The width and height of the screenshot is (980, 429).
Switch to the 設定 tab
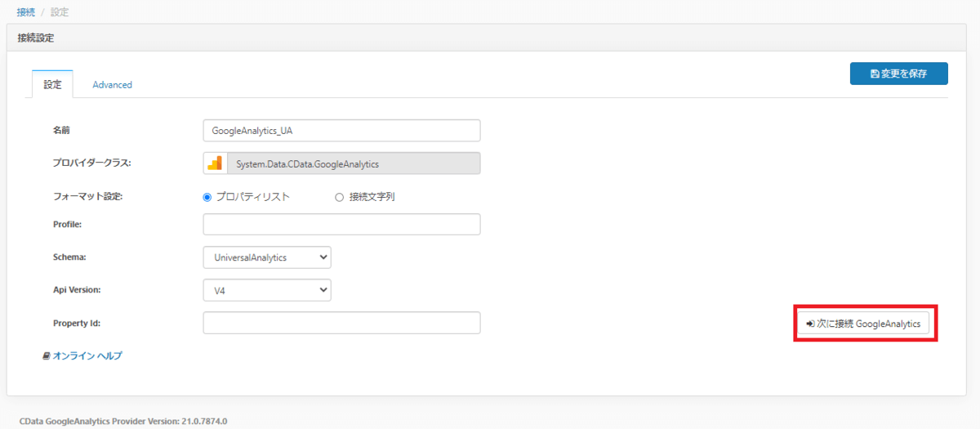pyautogui.click(x=52, y=84)
